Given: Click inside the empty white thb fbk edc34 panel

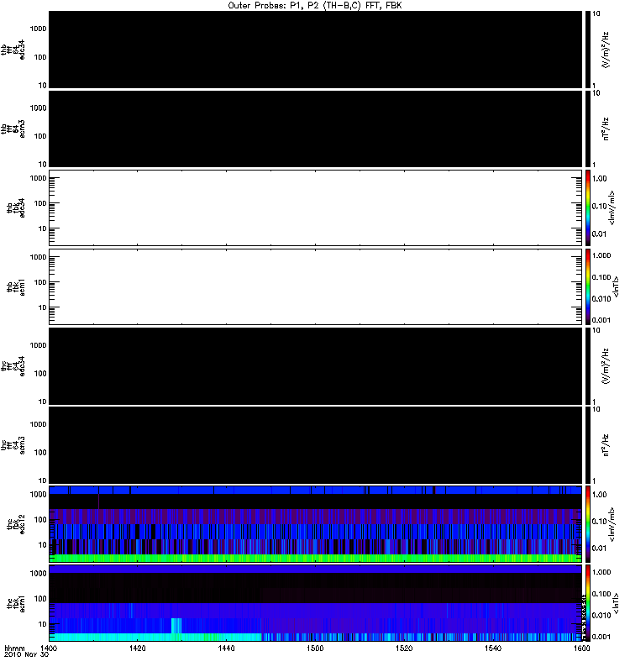Looking at the screenshot, I should tap(315, 207).
